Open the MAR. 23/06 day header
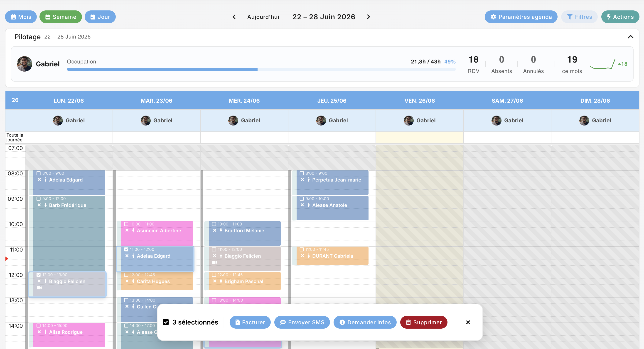The width and height of the screenshot is (644, 349). click(157, 101)
